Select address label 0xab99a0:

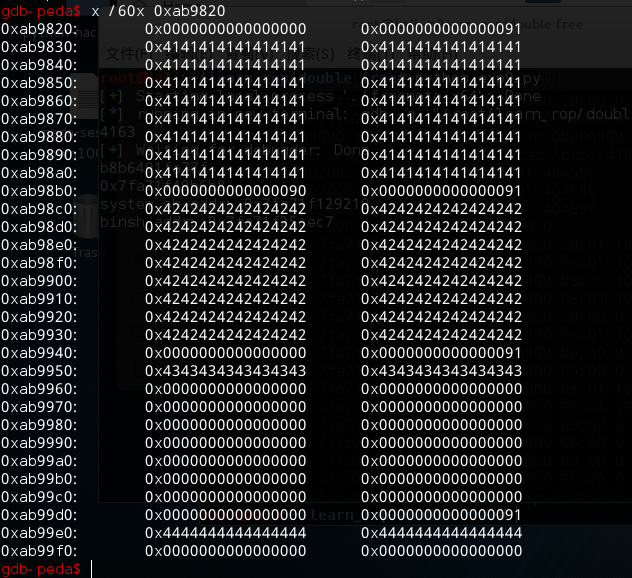click(39, 461)
